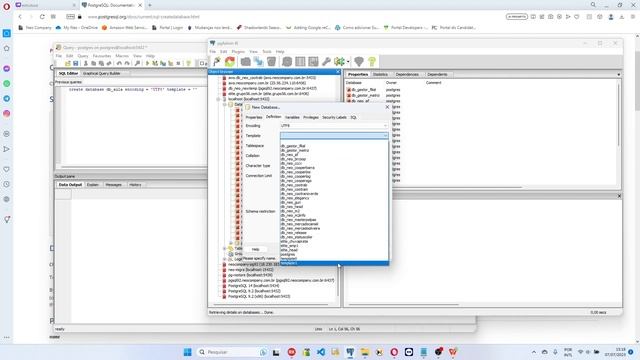Click the Query window undo arrow icon
This screenshot has height=360, width=640.
tap(119, 63)
